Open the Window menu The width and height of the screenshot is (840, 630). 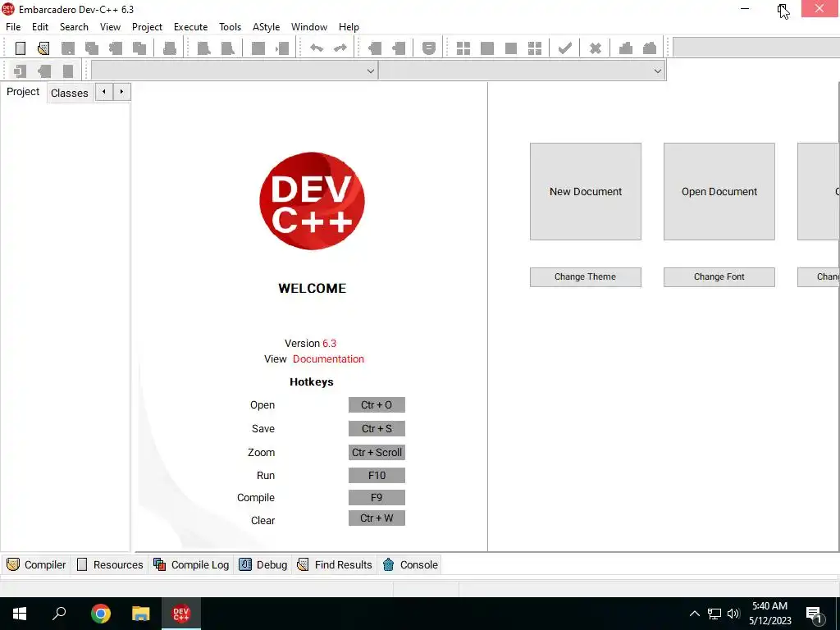click(x=309, y=27)
